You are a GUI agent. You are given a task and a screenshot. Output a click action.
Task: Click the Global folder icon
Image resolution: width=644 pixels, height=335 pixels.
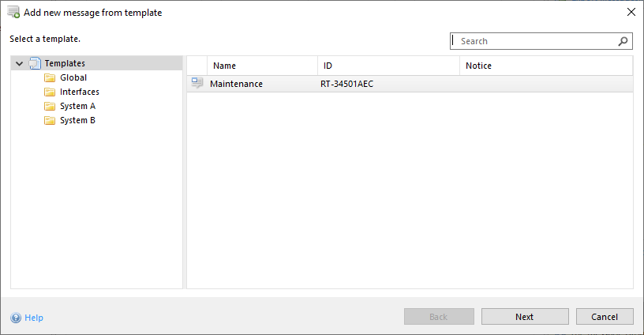50,77
